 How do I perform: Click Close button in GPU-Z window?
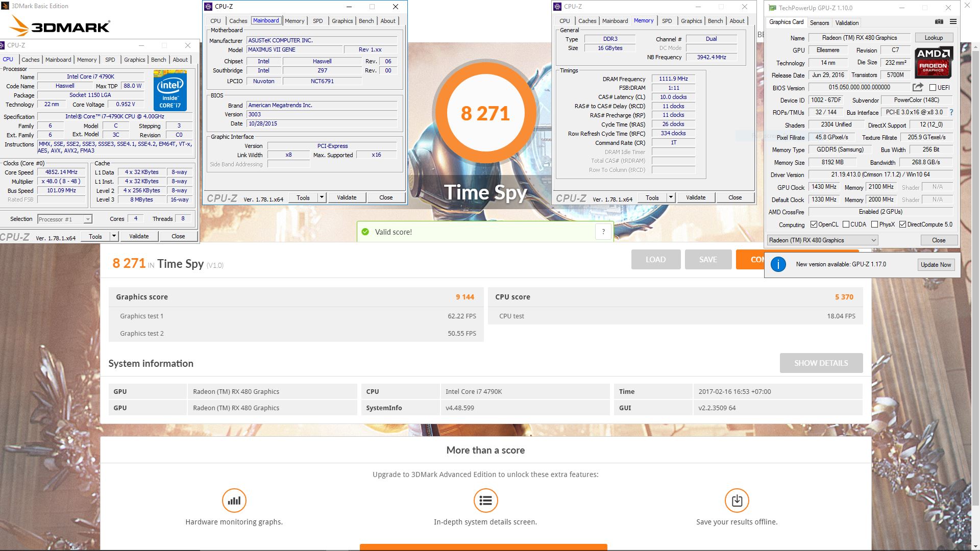(x=939, y=240)
